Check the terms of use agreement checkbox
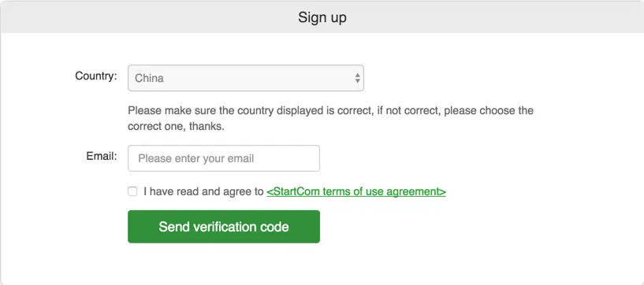The width and height of the screenshot is (644, 285). tap(132, 191)
